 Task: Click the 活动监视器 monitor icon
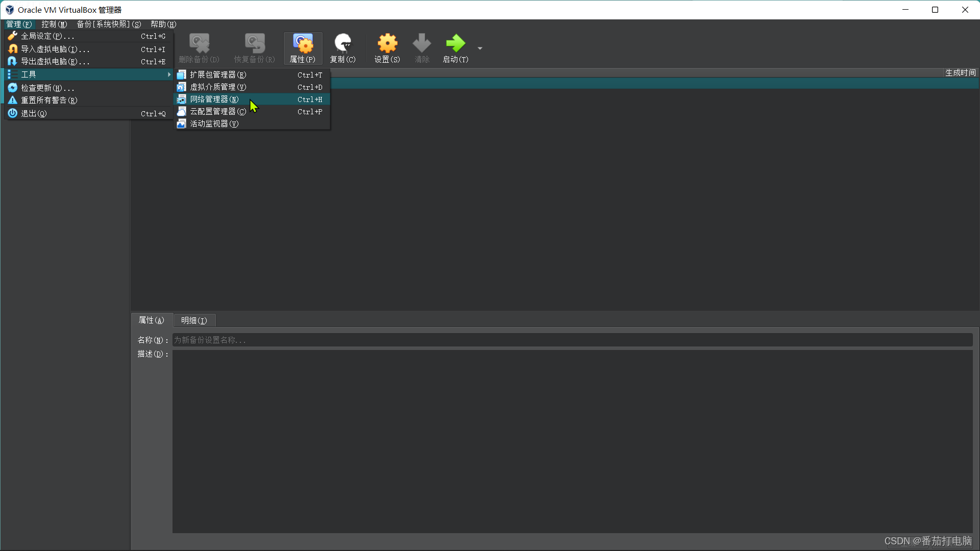coord(181,124)
